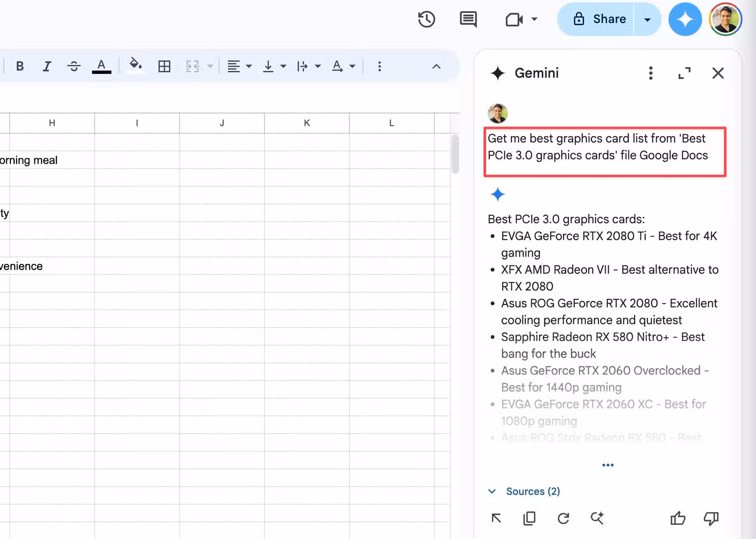Toggle strikethrough formatting
The image size is (756, 539).
click(x=74, y=66)
